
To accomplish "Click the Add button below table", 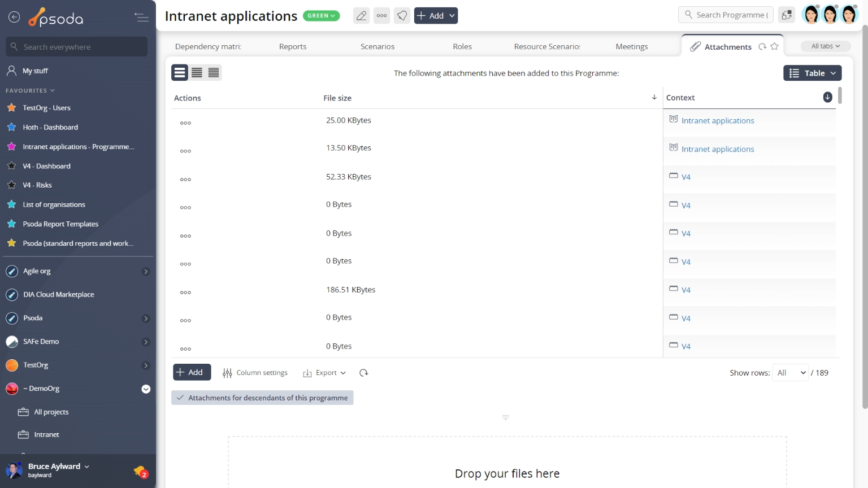I will point(192,372).
